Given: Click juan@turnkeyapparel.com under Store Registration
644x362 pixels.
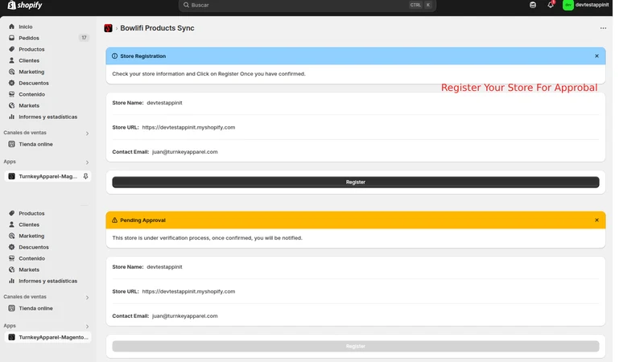Looking at the screenshot, I should coord(185,152).
